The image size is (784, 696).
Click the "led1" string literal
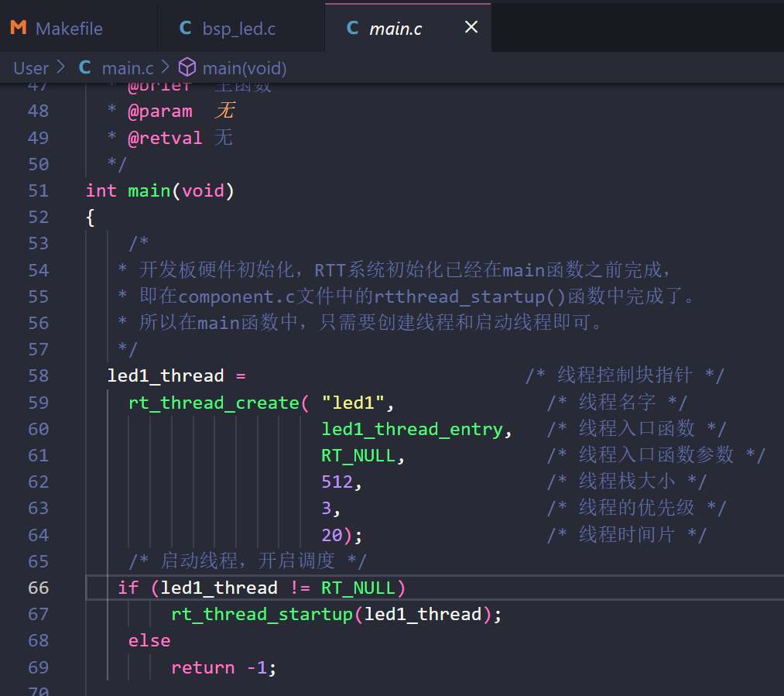(x=353, y=403)
